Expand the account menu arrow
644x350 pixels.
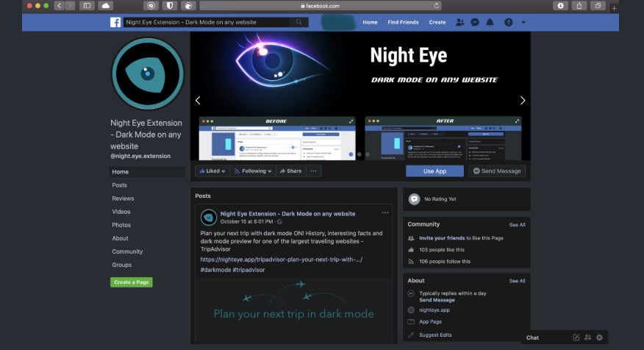(x=523, y=22)
